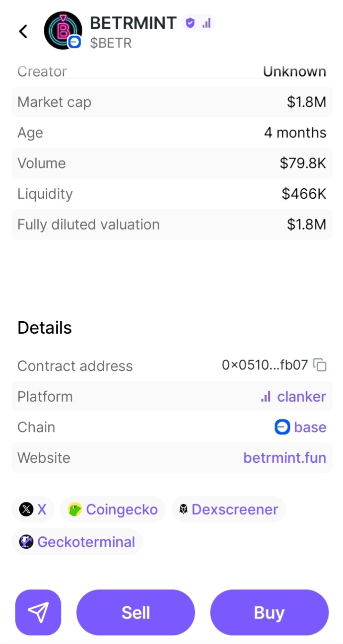Tap the back arrow icon
Image resolution: width=343 pixels, height=644 pixels.
click(23, 32)
